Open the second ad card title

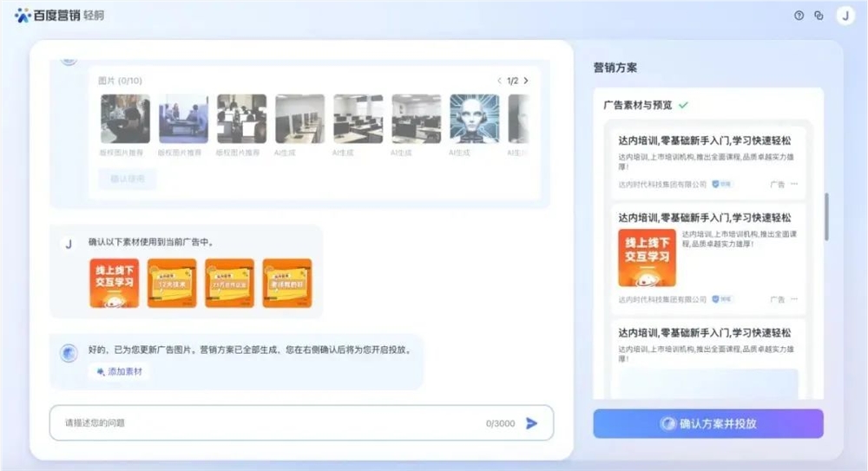[x=705, y=218]
